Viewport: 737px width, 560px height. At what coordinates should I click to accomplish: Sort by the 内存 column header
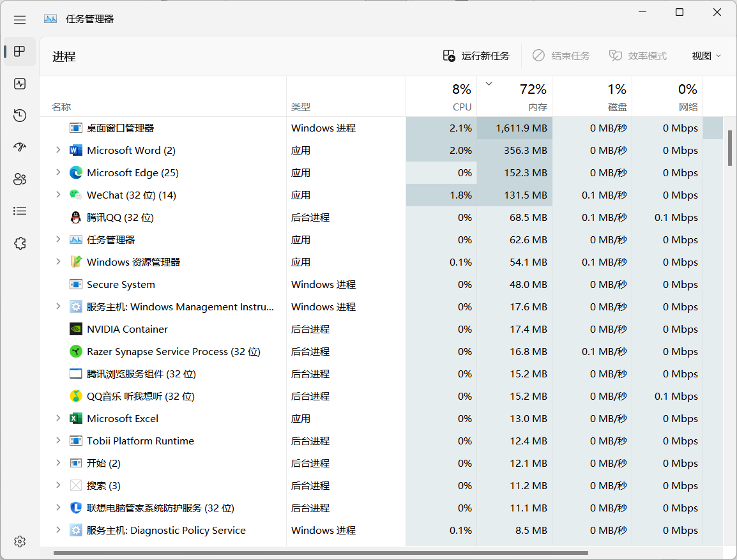515,97
